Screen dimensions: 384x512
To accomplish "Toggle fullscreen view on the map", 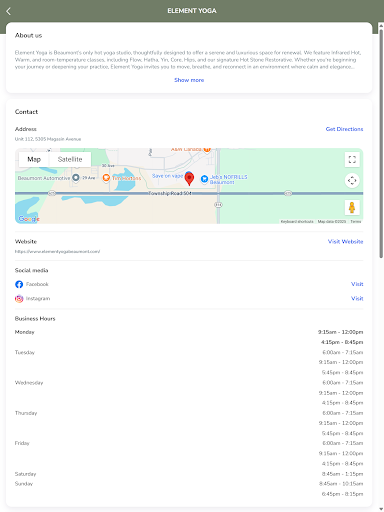I will (352, 159).
